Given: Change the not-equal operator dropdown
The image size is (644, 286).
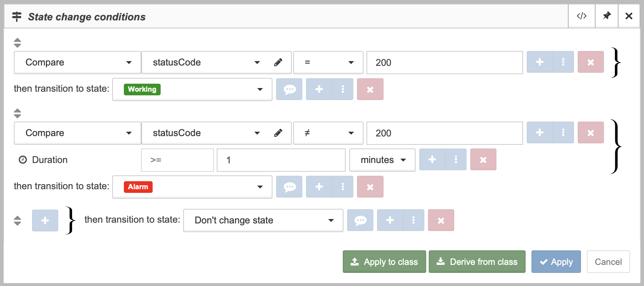Looking at the screenshot, I should [329, 133].
